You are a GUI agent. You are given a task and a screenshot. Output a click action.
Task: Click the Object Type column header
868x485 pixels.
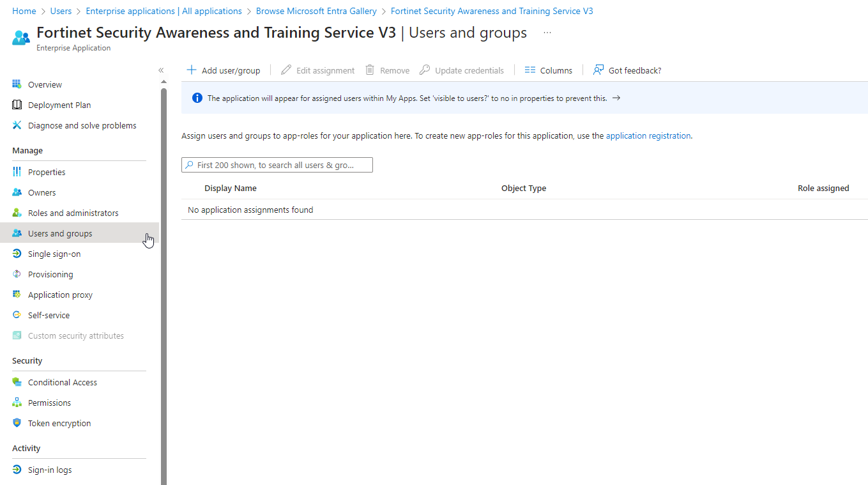[x=524, y=188]
